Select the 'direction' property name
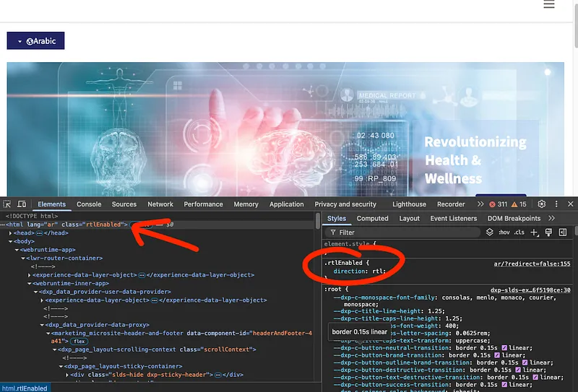578x392 pixels. (x=349, y=271)
